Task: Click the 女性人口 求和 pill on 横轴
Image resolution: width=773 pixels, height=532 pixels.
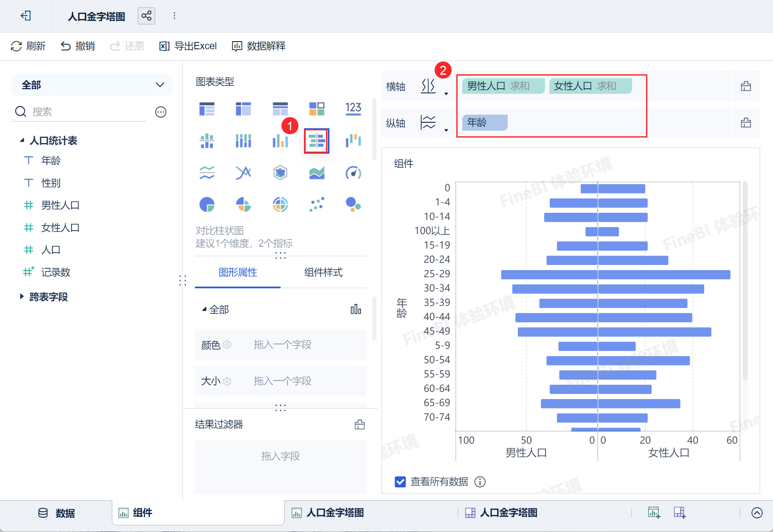Action: (590, 86)
